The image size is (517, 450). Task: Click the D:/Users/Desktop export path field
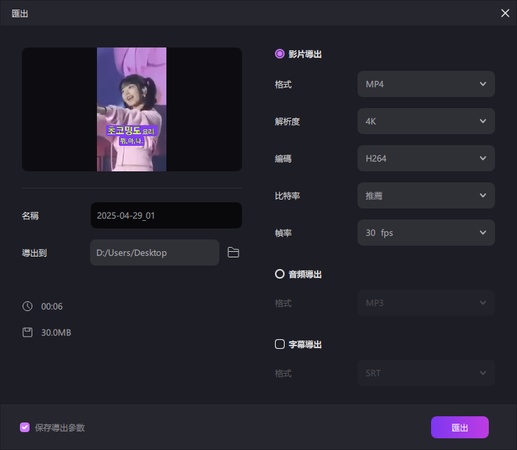point(155,253)
